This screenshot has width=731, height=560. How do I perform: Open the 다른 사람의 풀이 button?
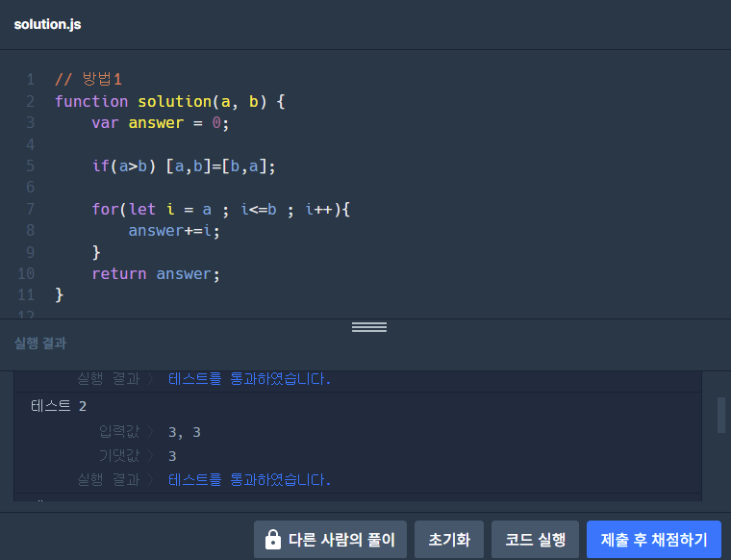(330, 540)
